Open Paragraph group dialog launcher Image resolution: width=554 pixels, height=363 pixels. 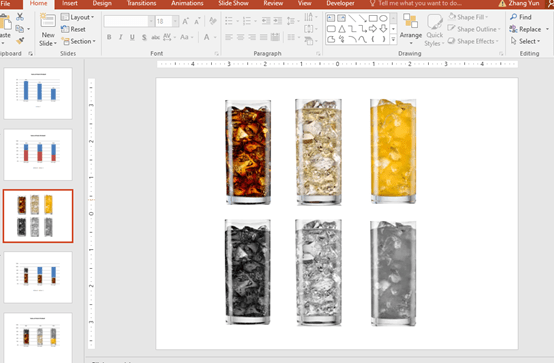318,54
